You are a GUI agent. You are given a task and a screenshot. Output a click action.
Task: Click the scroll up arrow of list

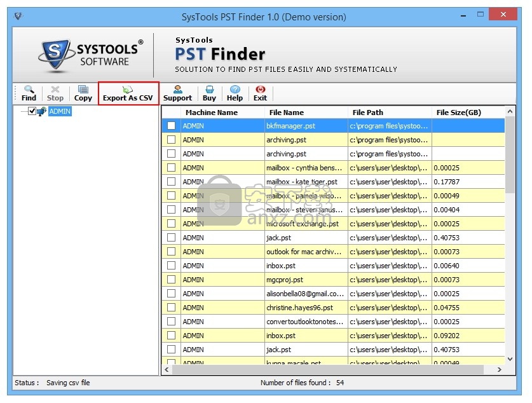[x=510, y=111]
